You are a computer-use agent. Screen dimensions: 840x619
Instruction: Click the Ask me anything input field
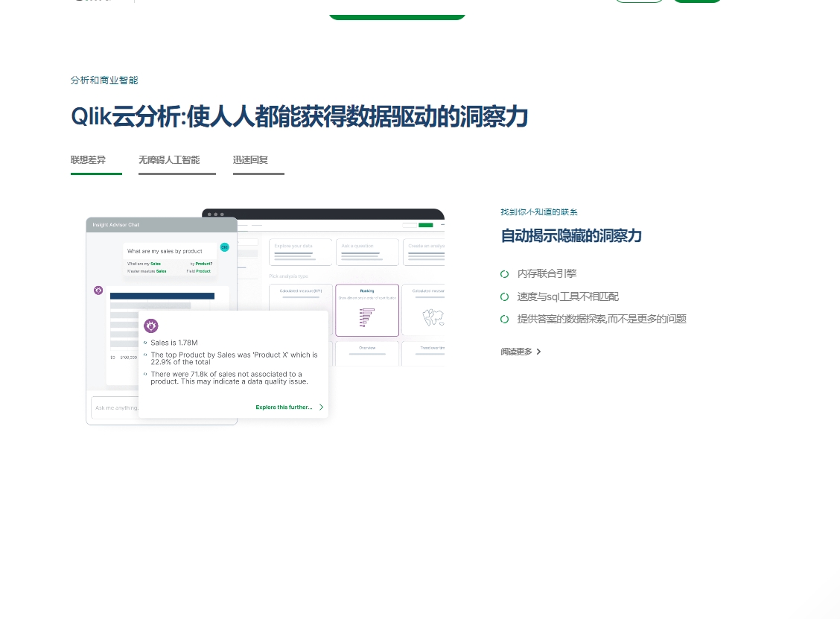pyautogui.click(x=115, y=408)
